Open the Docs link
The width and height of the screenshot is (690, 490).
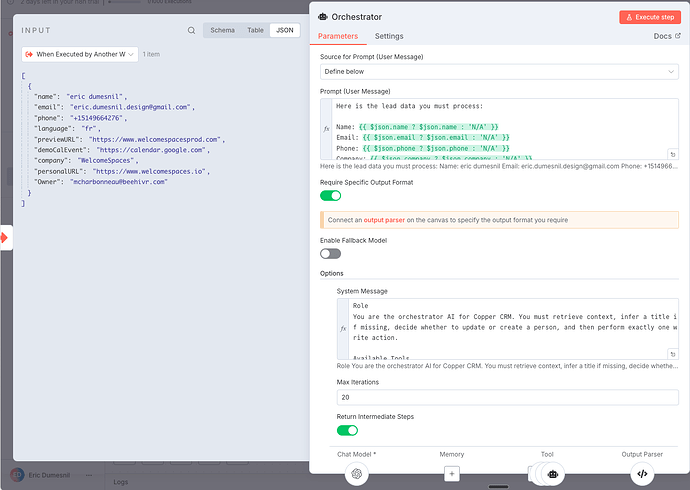pos(667,36)
